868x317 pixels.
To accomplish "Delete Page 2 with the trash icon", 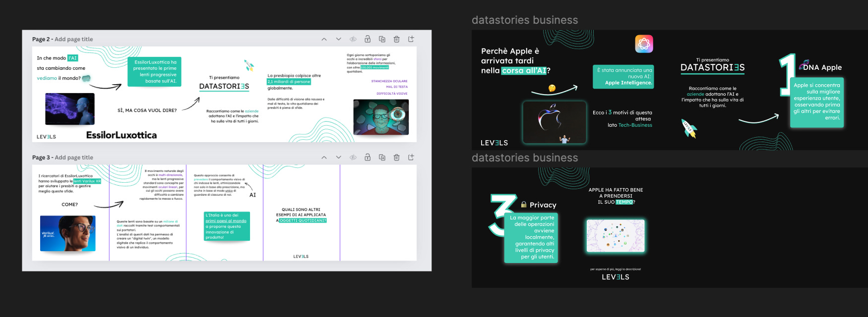I will click(396, 39).
